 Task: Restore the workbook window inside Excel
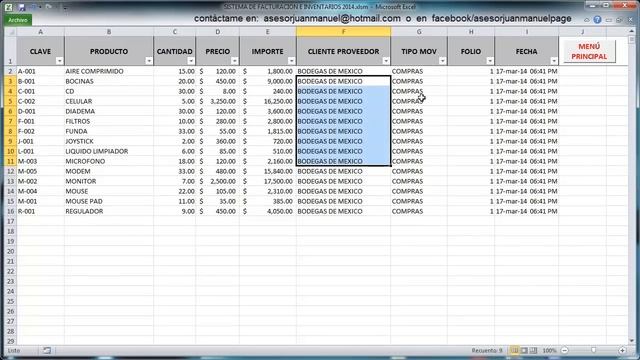pos(619,20)
